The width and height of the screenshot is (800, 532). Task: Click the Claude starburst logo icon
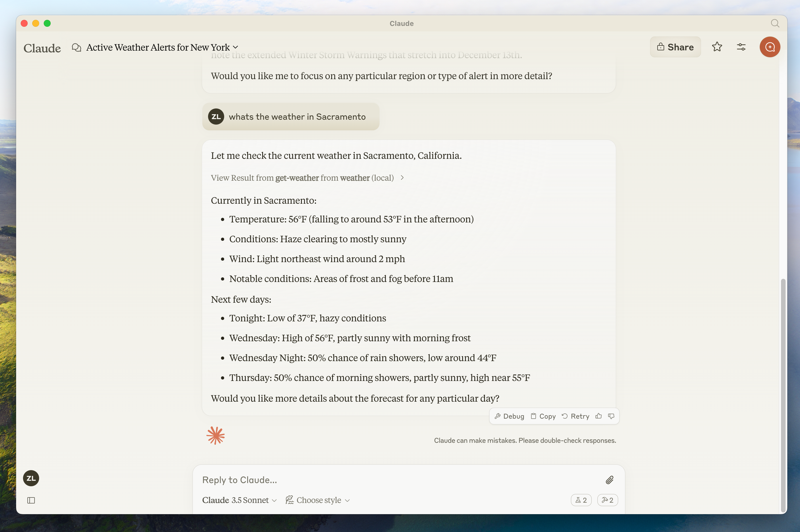pos(216,435)
